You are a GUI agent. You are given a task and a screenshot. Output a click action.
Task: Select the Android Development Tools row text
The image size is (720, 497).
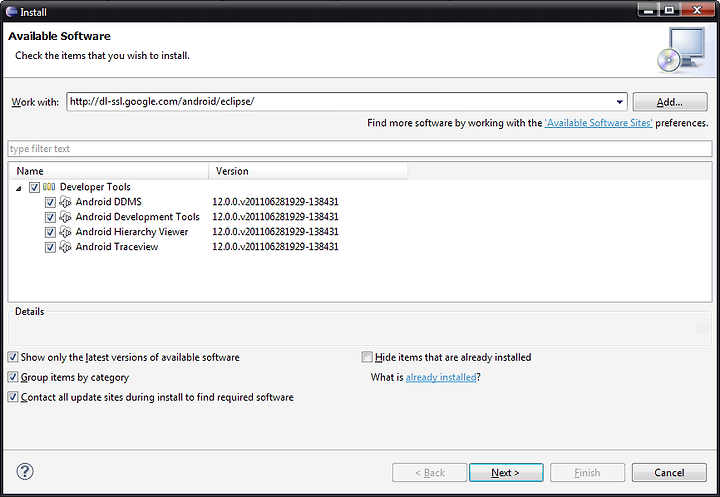pos(137,217)
